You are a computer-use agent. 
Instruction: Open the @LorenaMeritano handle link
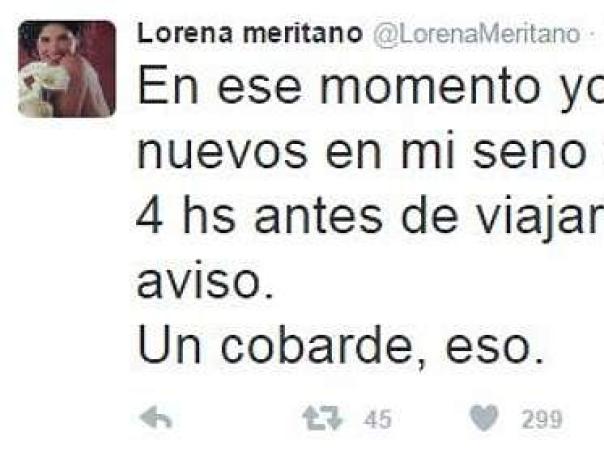[x=477, y=34]
